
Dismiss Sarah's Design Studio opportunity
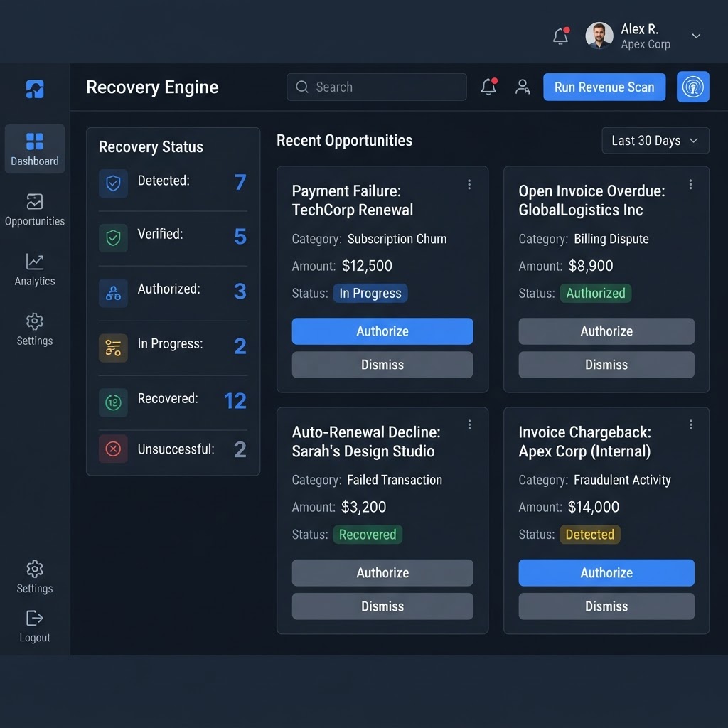point(382,606)
